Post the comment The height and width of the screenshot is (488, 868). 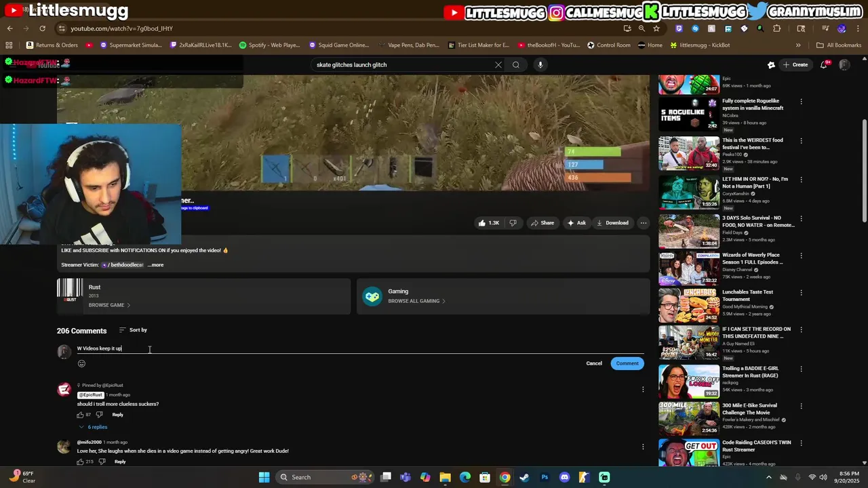[x=627, y=363]
